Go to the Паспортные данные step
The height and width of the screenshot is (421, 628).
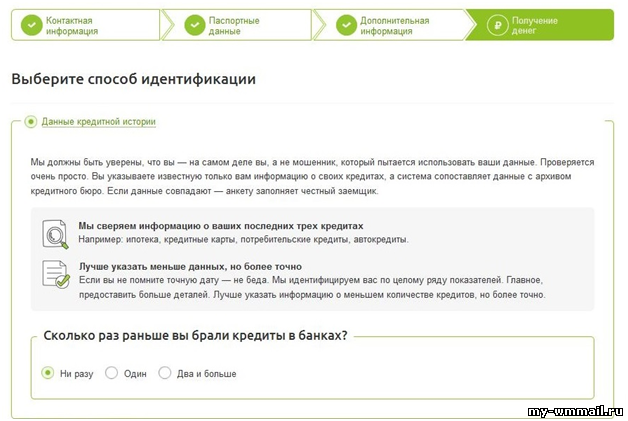[x=237, y=25]
